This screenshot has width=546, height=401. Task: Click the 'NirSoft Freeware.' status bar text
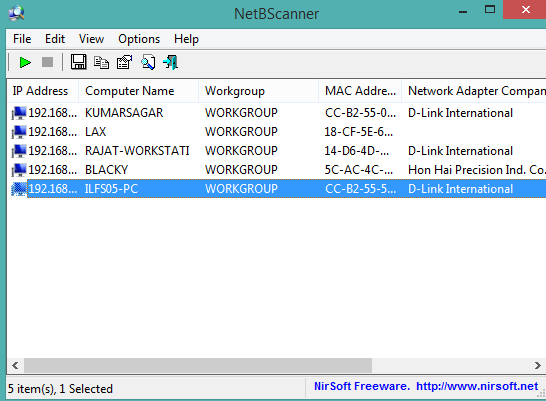(362, 386)
